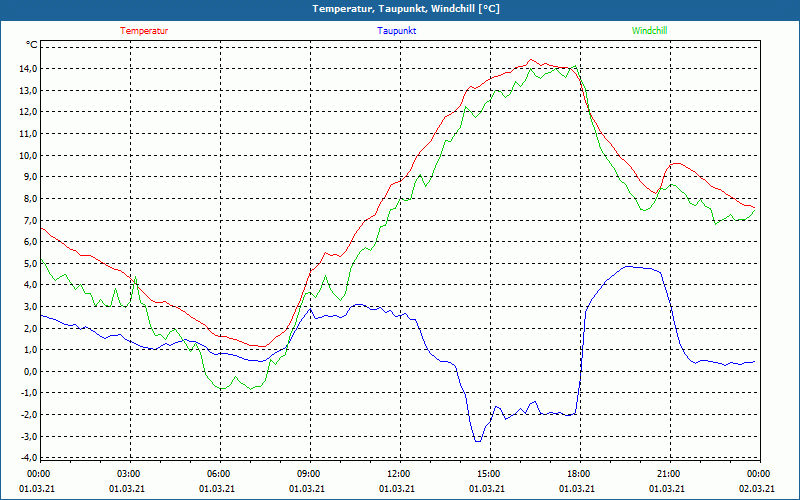
Task: Click the 09:00 time axis label
Action: click(309, 474)
